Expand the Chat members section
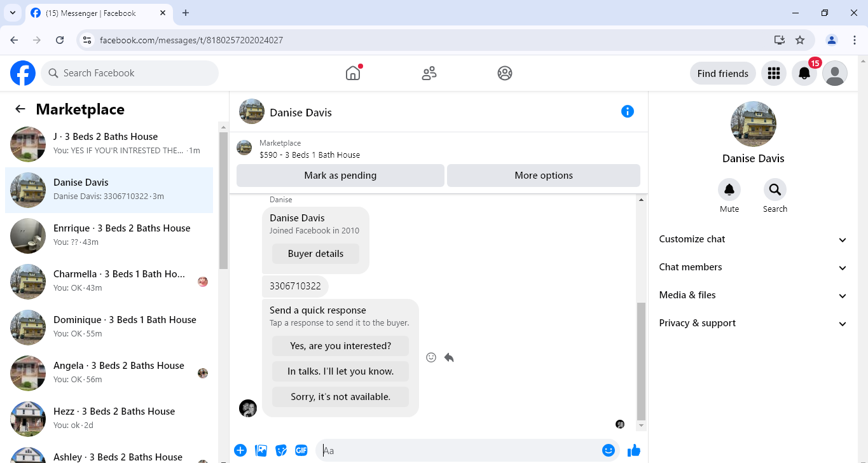This screenshot has height=463, width=868. [754, 267]
